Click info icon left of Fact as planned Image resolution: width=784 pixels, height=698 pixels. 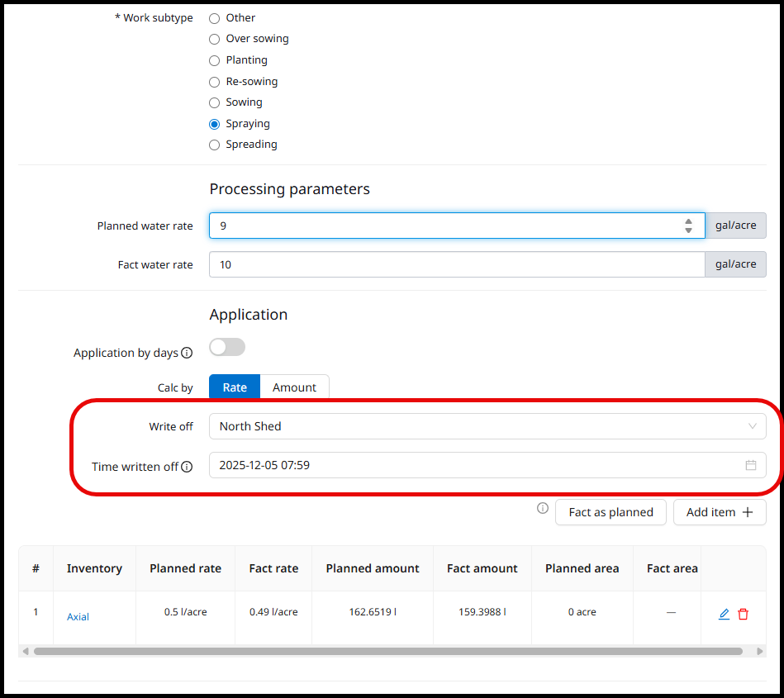543,509
